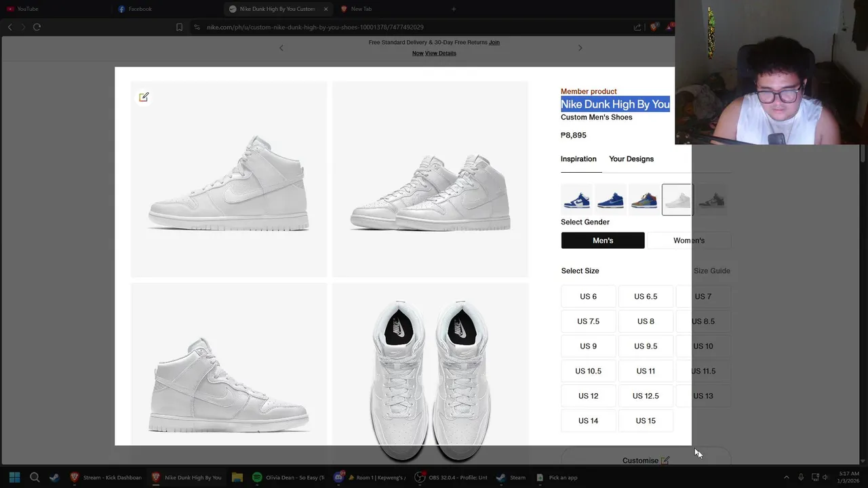The height and width of the screenshot is (488, 868).
Task: Open a new browser tab with the plus icon
Action: point(454,9)
